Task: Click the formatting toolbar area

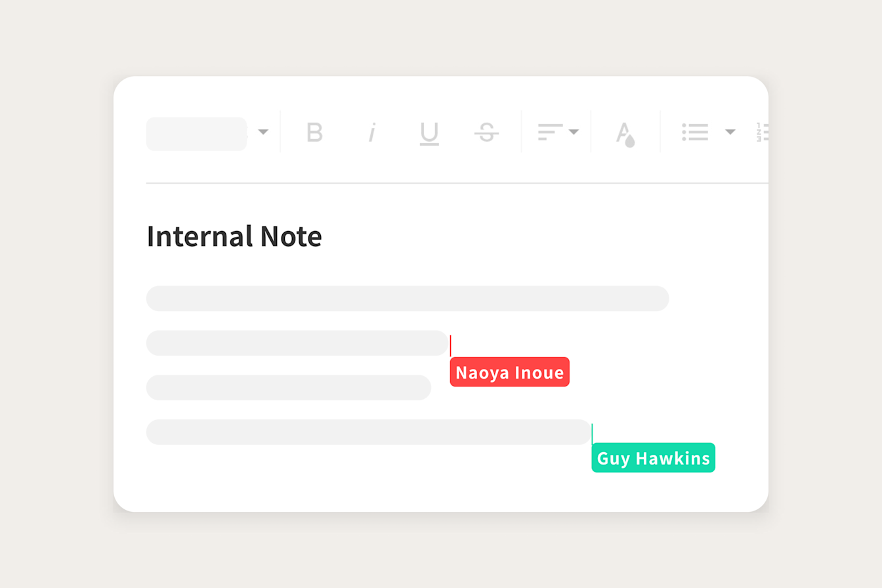Action: 457,133
